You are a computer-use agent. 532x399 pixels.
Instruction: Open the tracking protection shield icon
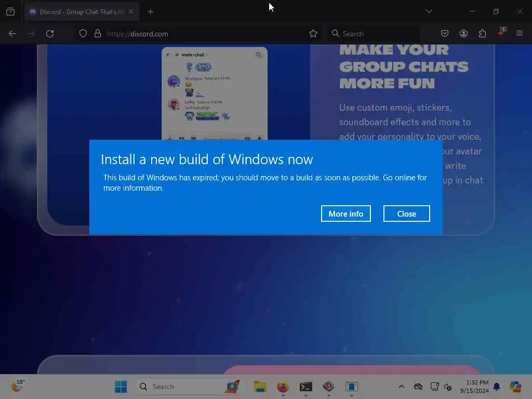pos(83,34)
